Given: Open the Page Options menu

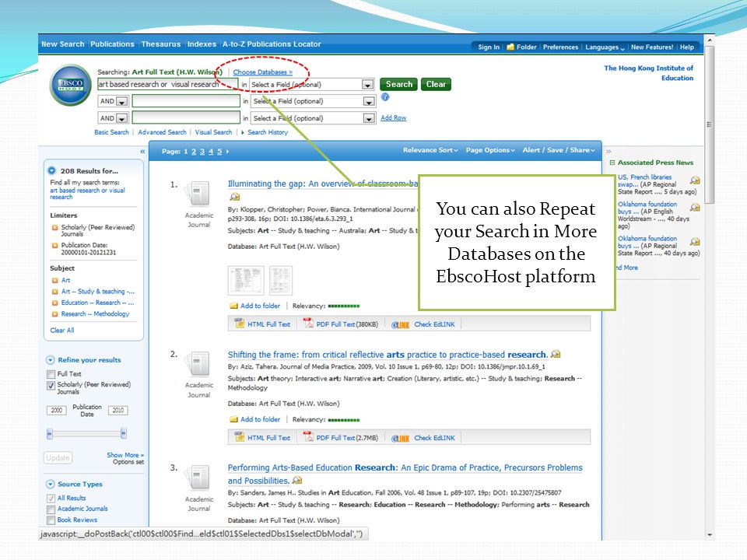Looking at the screenshot, I should point(490,150).
